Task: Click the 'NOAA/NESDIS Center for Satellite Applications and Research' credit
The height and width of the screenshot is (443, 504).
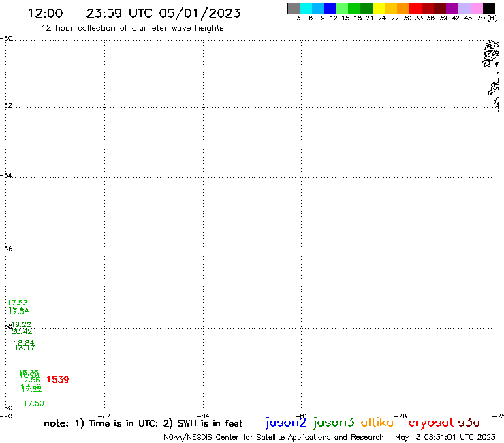Action: [x=274, y=438]
